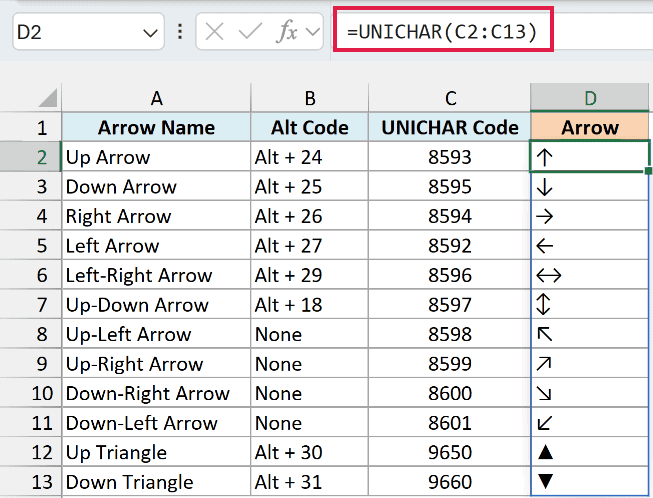
Task: Click cell 'Alt + 31'
Action: pos(309,482)
